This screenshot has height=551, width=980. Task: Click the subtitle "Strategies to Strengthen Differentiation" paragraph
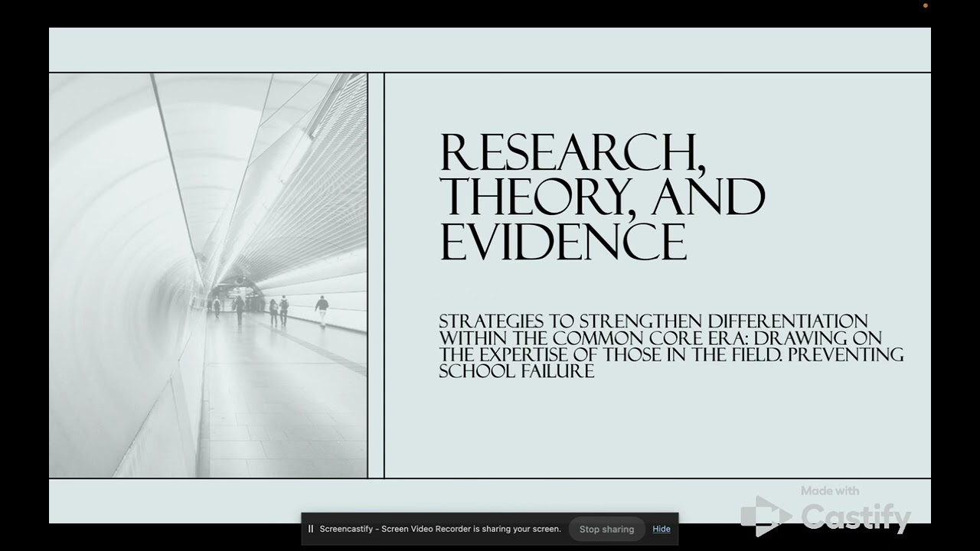point(671,346)
